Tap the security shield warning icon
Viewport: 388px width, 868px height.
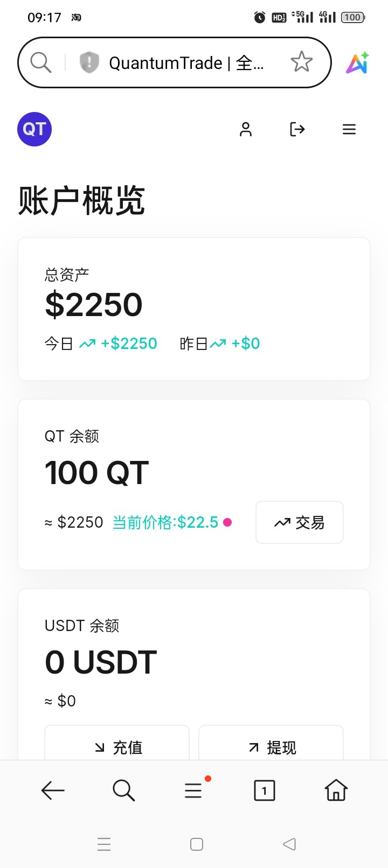click(89, 62)
